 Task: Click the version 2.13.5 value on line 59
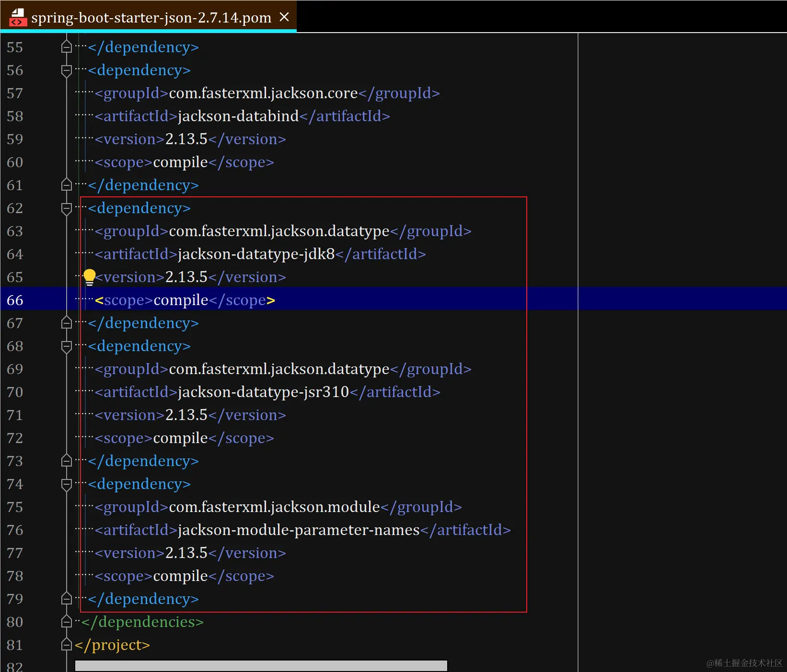point(186,139)
